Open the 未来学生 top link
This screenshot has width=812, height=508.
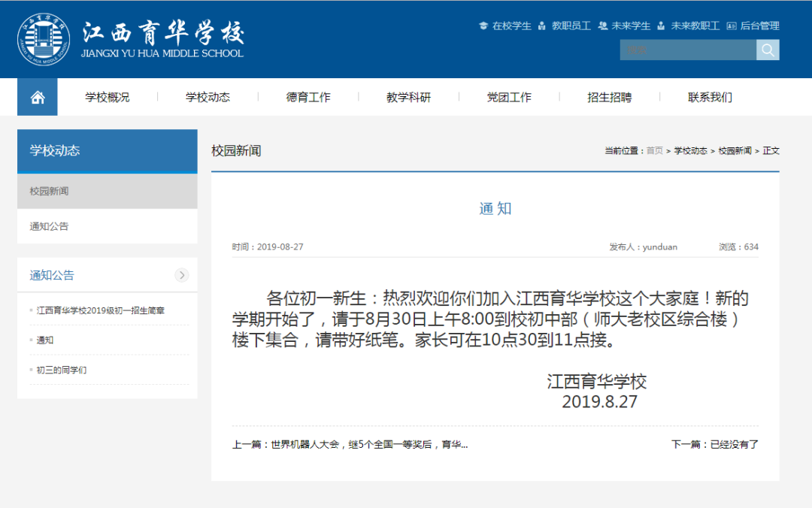[x=631, y=26]
